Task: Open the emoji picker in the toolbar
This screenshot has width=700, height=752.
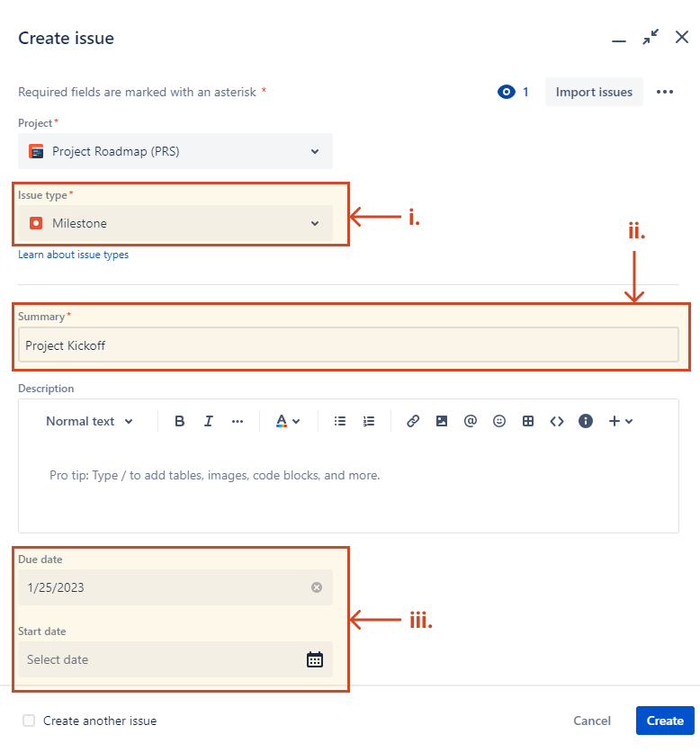Action: [x=499, y=421]
